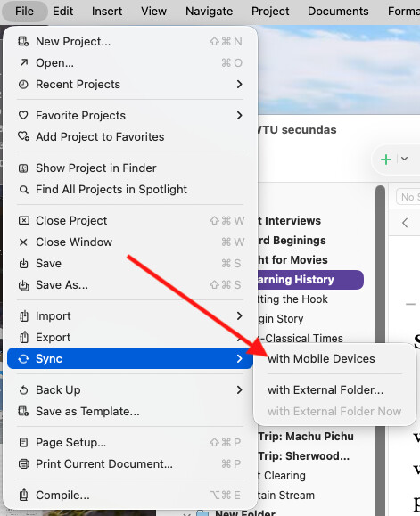The image size is (420, 516).
Task: Open the Import submenu chevron
Action: pyautogui.click(x=239, y=315)
